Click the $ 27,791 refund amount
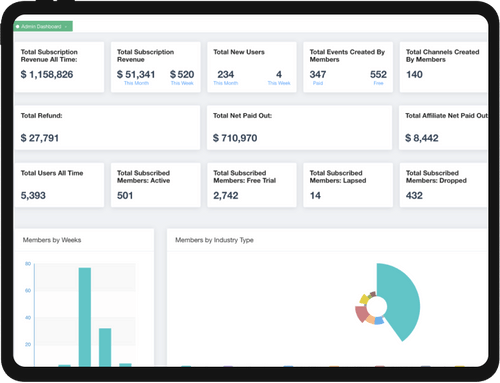 [x=40, y=138]
